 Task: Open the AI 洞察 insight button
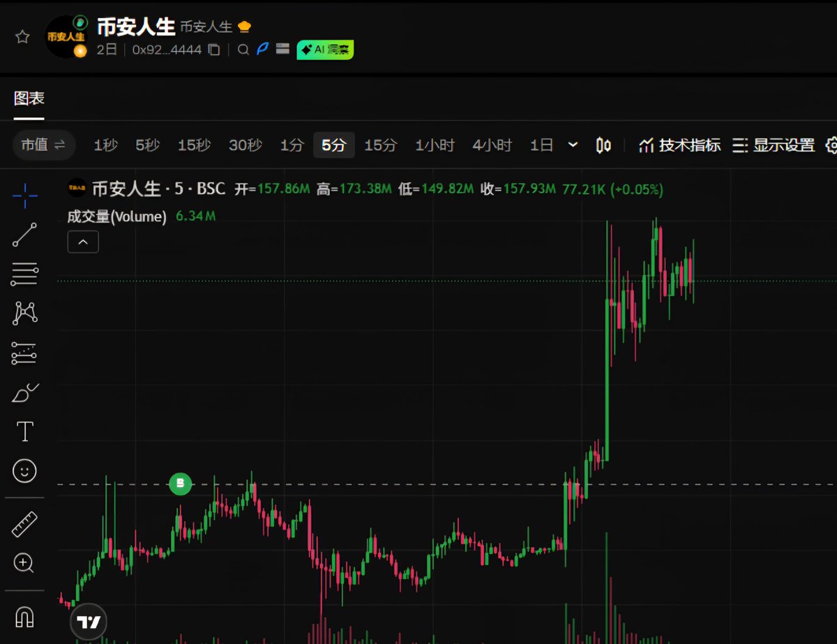coord(325,49)
